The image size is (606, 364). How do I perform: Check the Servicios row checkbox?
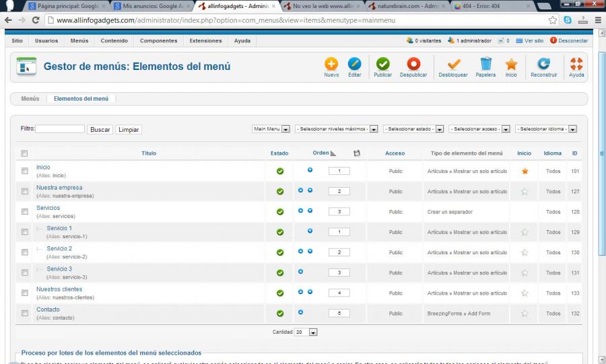click(x=25, y=211)
